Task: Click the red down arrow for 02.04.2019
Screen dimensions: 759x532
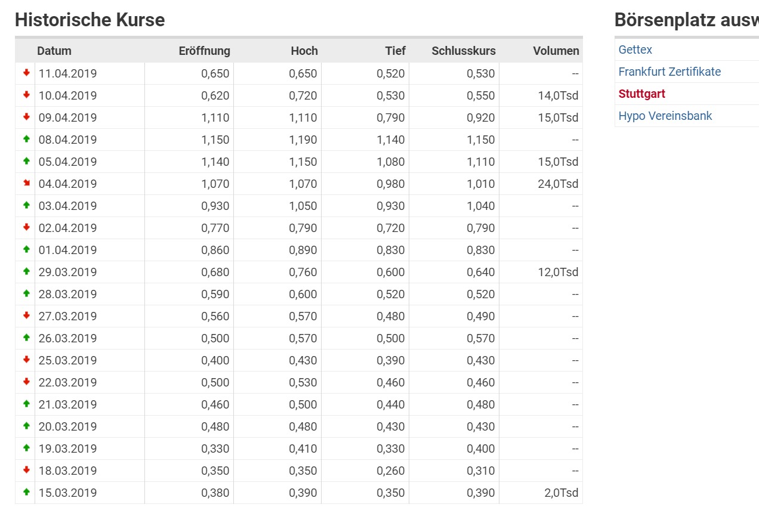Action: click(26, 227)
